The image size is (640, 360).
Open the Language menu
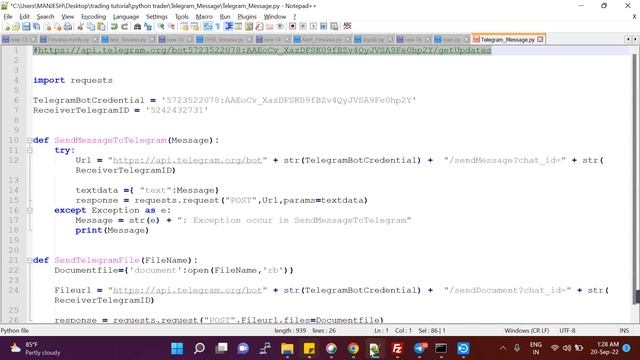pos(126,17)
